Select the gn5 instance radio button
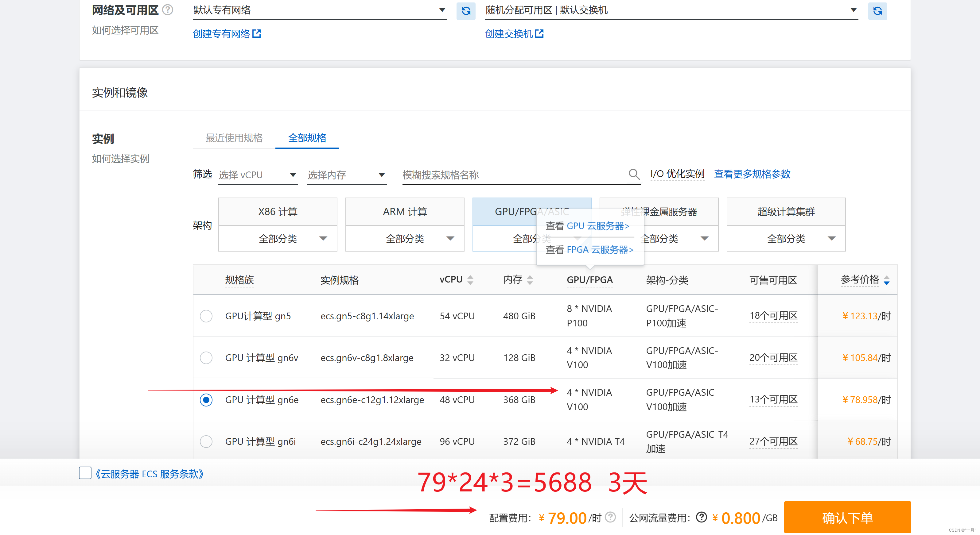Viewport: 980px width, 535px height. point(206,316)
